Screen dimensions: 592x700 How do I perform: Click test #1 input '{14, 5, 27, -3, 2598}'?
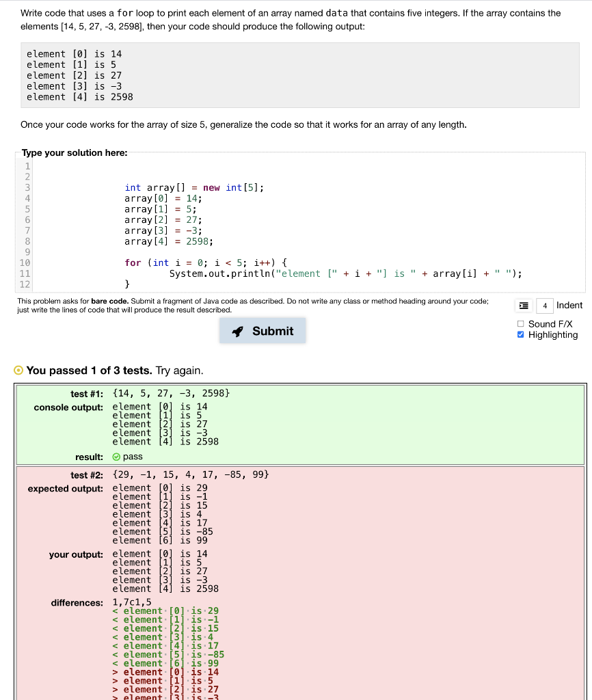click(x=171, y=393)
